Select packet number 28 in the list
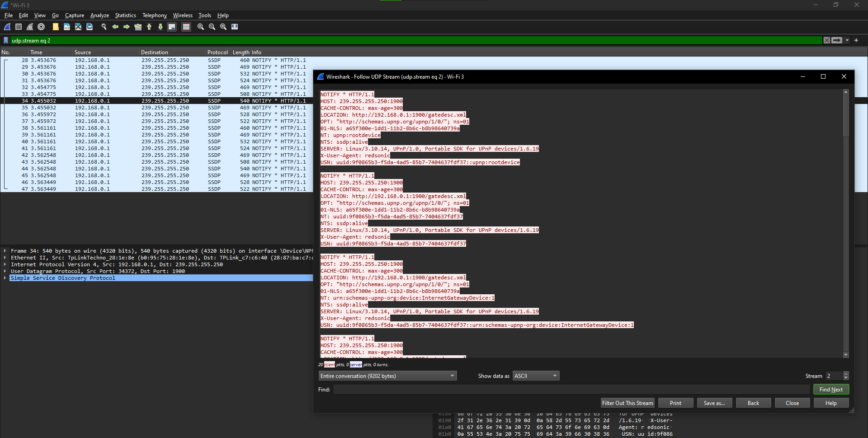 (156, 60)
